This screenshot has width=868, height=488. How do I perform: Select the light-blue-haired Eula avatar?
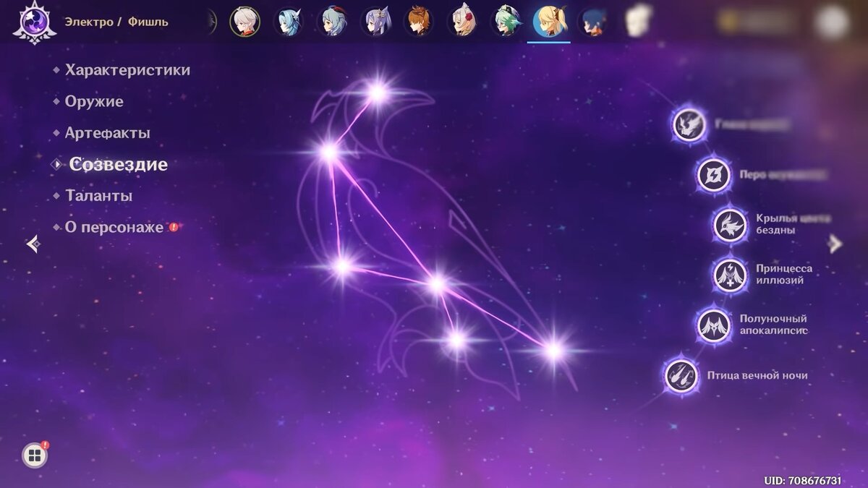point(288,22)
